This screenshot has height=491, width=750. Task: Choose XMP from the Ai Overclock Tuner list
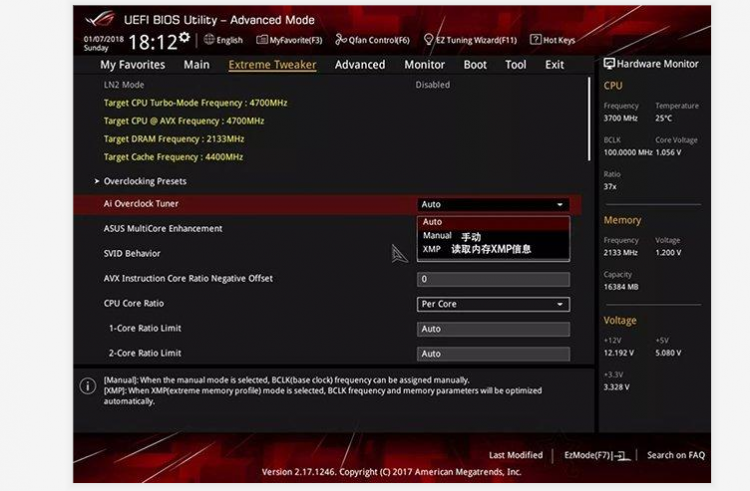[493, 249]
